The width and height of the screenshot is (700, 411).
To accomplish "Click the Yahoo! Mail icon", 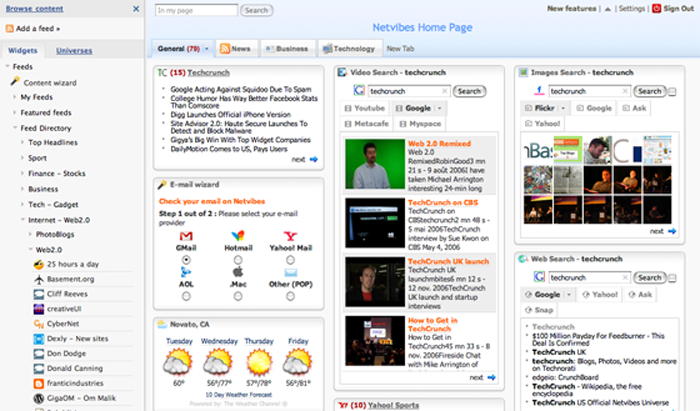I will pos(290,235).
